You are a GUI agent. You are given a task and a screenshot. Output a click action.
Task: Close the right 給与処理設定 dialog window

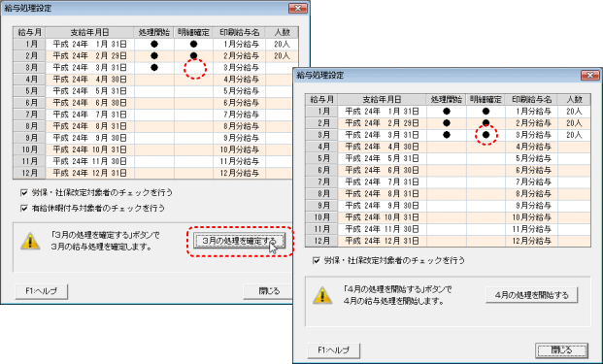pyautogui.click(x=590, y=76)
